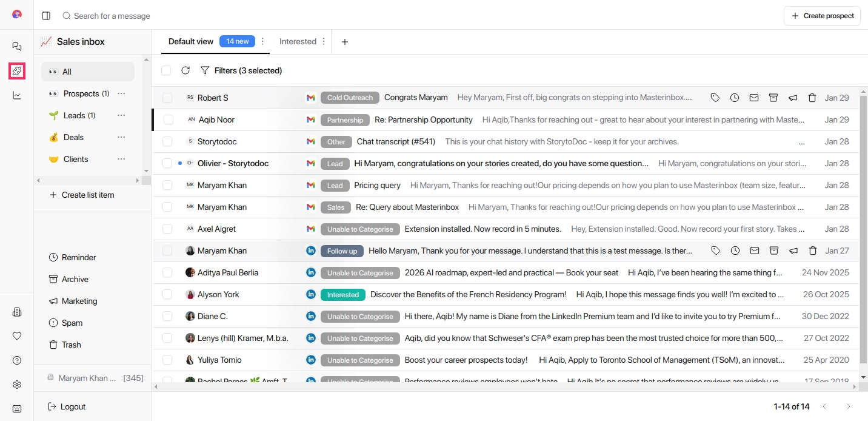Archive the Robert S message via icon
Viewport: 868px width, 421px height.
coord(773,98)
